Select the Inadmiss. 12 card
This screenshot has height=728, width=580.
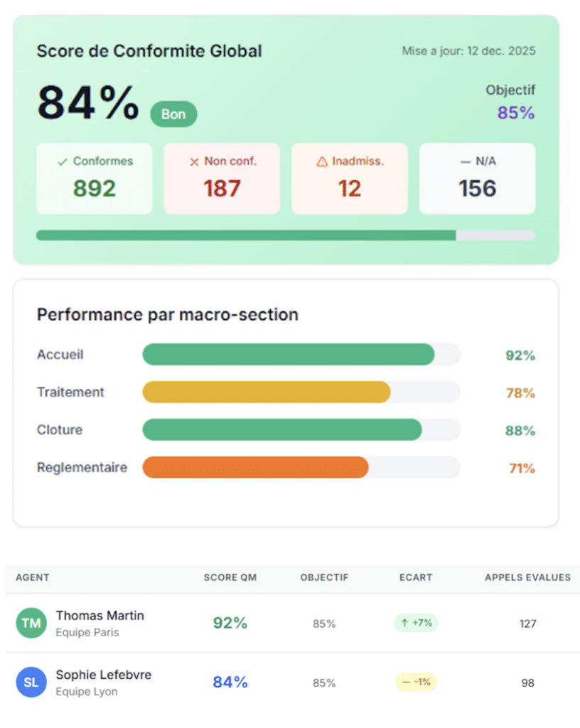pyautogui.click(x=350, y=178)
